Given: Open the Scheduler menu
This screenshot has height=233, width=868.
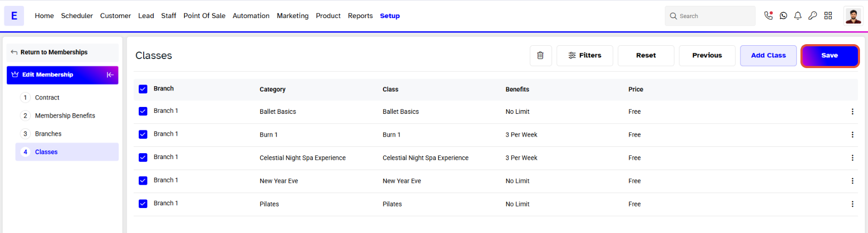Looking at the screenshot, I should pyautogui.click(x=77, y=16).
